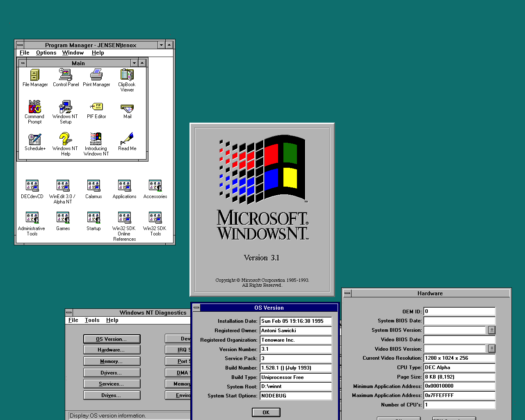
Task: Open the Games program group
Action: [62, 218]
